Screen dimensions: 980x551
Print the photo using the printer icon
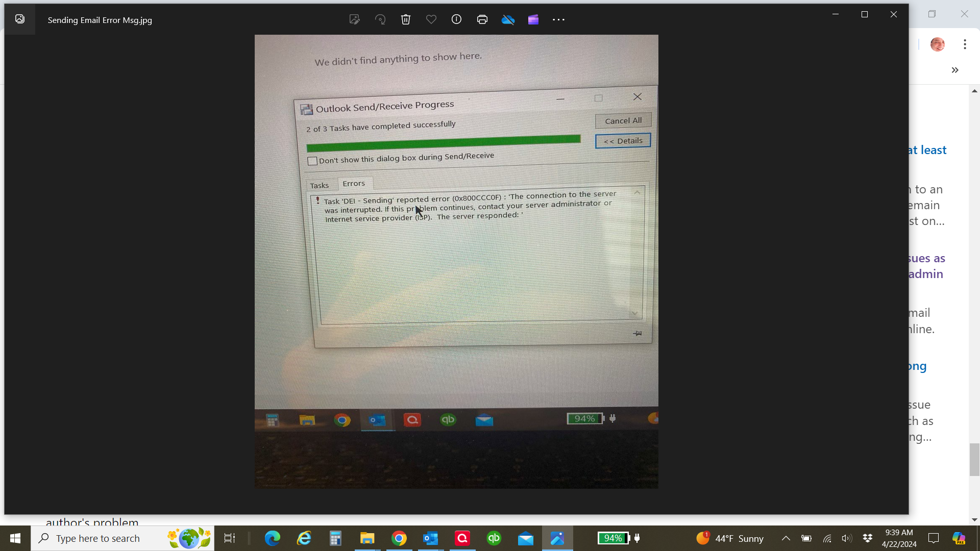point(482,20)
